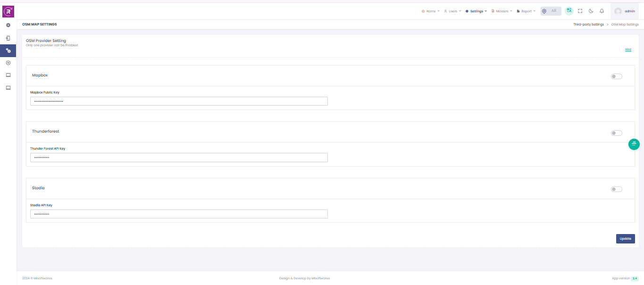Toggle the Stadia provider on
The height and width of the screenshot is (285, 644).
coord(616,189)
